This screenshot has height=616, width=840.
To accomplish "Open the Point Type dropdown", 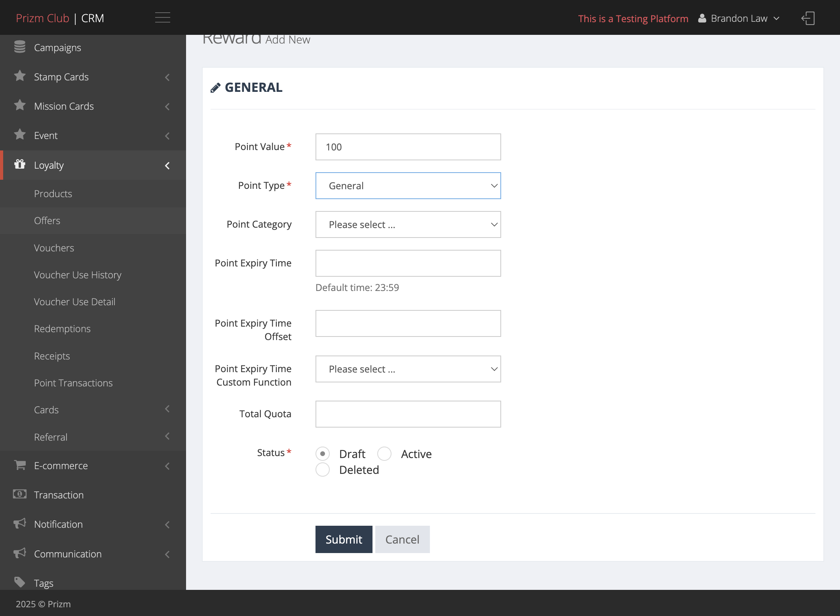I will coord(408,186).
